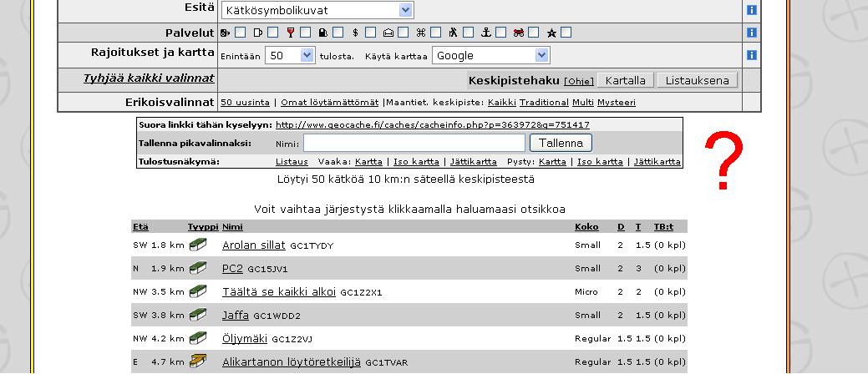Click the Tallenna button
This screenshot has width=868, height=374.
561,143
